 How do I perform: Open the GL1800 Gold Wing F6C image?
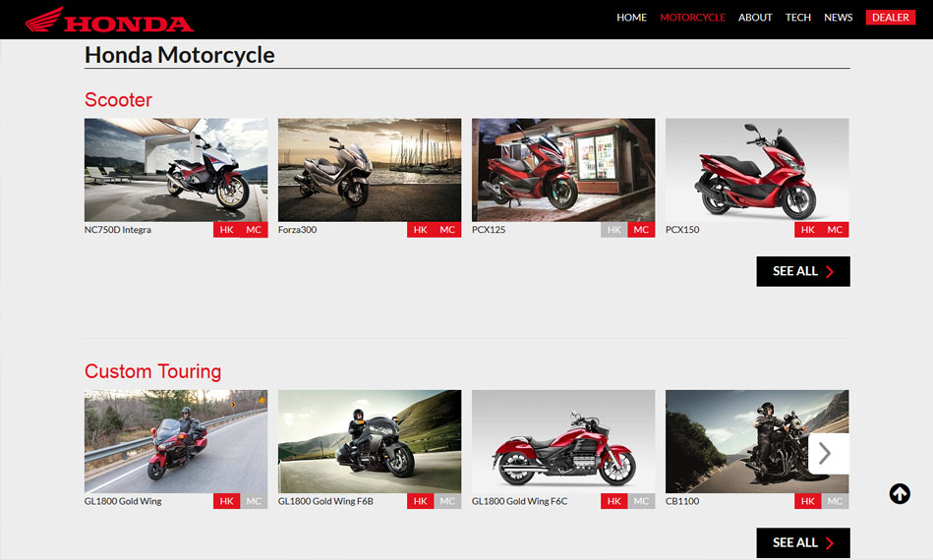click(563, 441)
